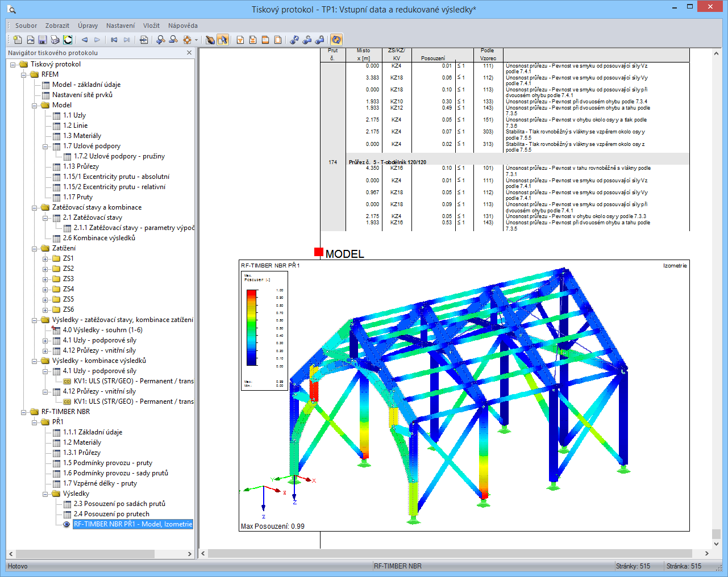Click the save diskette icon in toolbar

point(43,40)
